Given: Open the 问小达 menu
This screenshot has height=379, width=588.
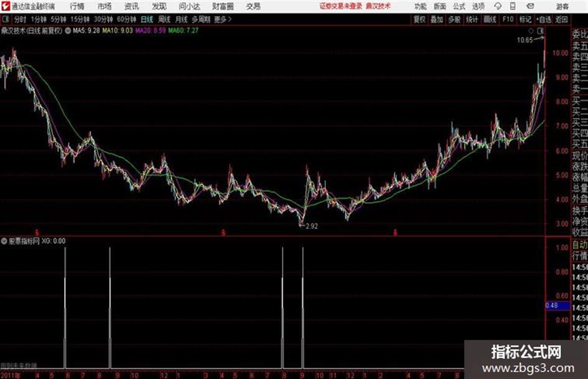Looking at the screenshot, I should (x=189, y=6).
